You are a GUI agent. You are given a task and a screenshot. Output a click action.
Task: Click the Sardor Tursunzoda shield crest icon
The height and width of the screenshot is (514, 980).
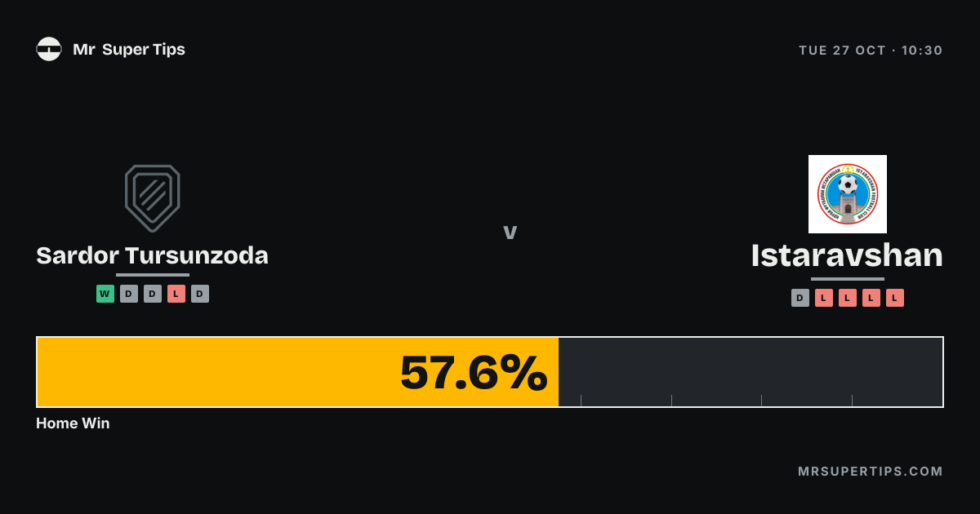(153, 198)
